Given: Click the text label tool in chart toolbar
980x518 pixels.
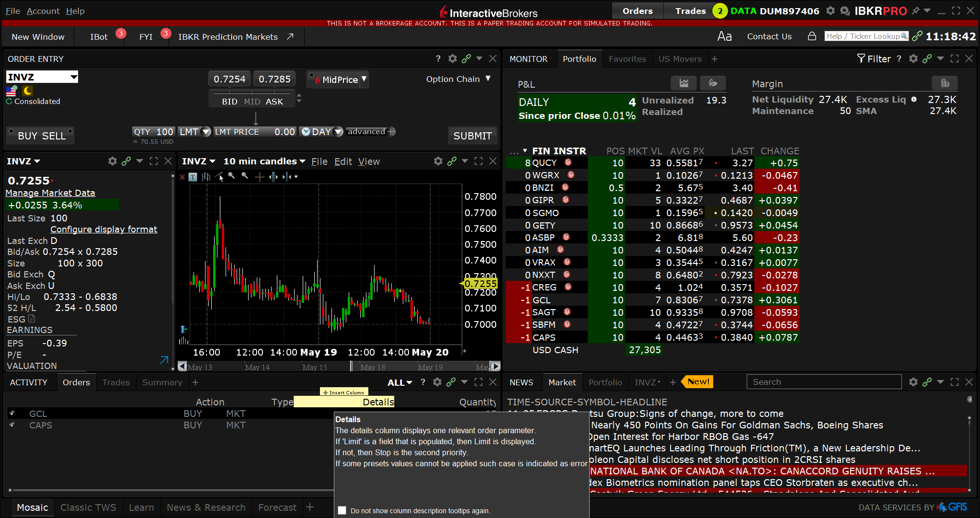Looking at the screenshot, I should pyautogui.click(x=193, y=177).
